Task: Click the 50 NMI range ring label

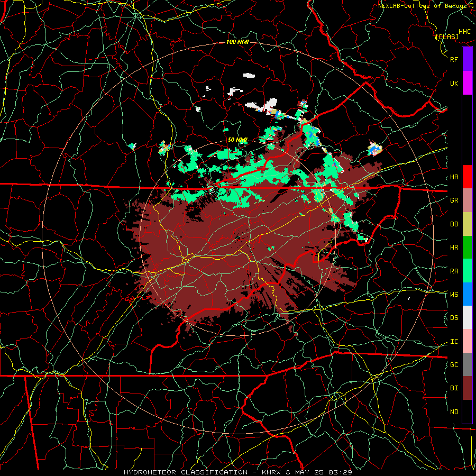Action: pyautogui.click(x=237, y=140)
